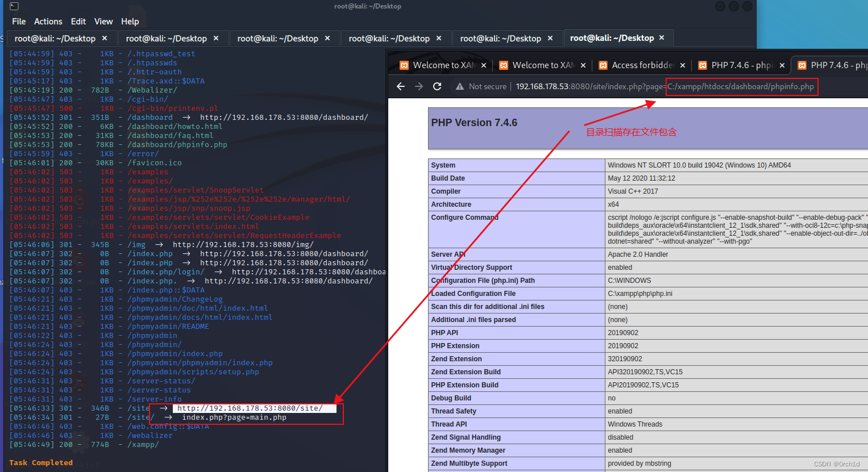868x472 pixels.
Task: Click the System row label in phpinfo
Action: [443, 165]
